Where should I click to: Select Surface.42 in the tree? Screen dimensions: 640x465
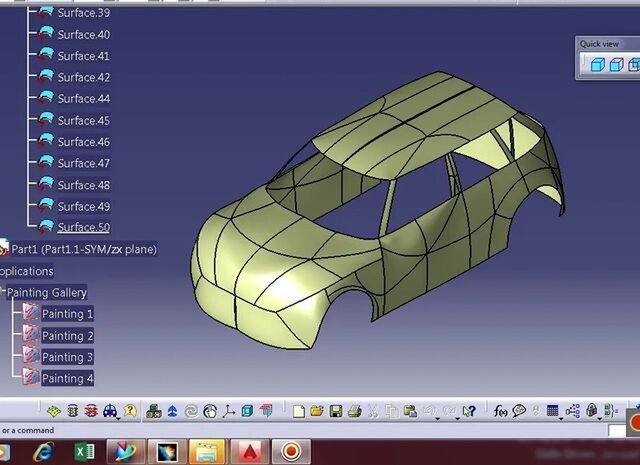84,77
